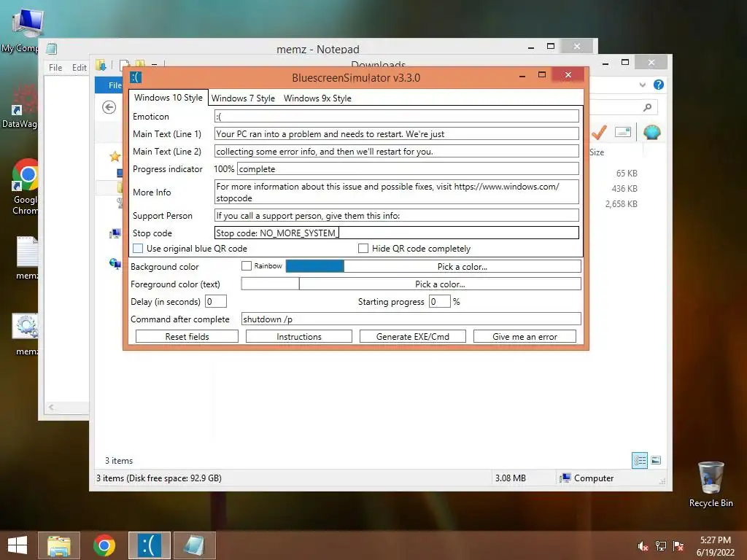Enable Use original blue QR code
Viewport: 747px width, 560px height.
pos(138,248)
